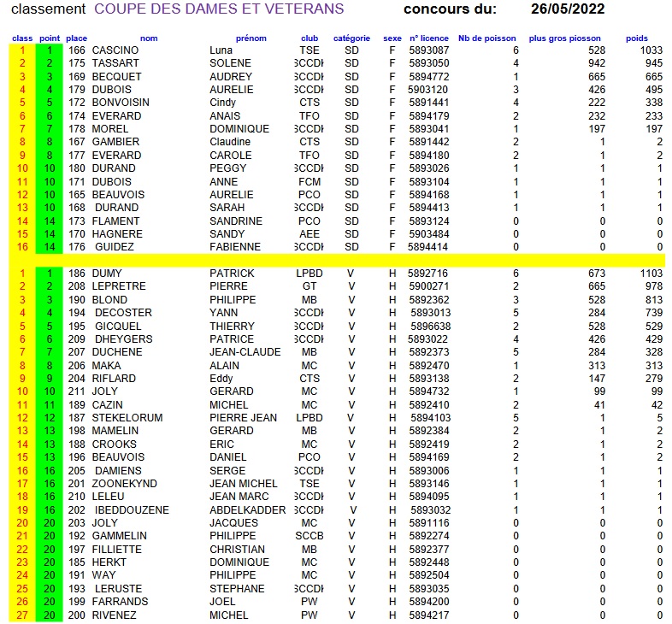Select the 'plus gros poisson' header
This screenshot has height=624, width=672.
[564, 38]
